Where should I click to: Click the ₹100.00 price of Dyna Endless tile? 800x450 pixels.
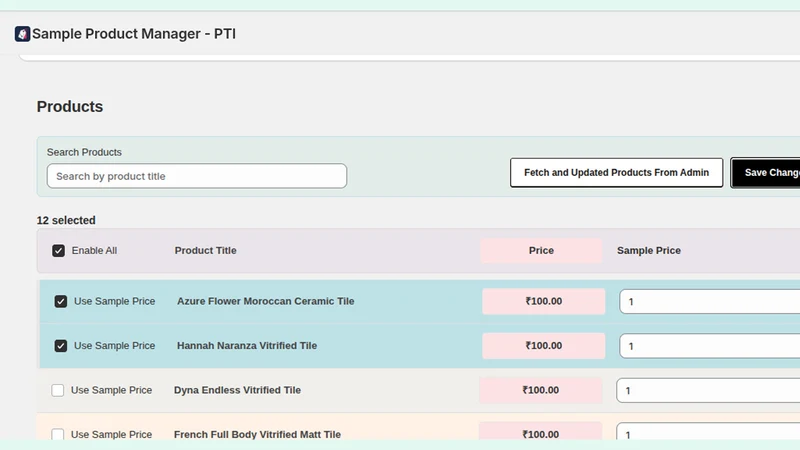tap(541, 390)
